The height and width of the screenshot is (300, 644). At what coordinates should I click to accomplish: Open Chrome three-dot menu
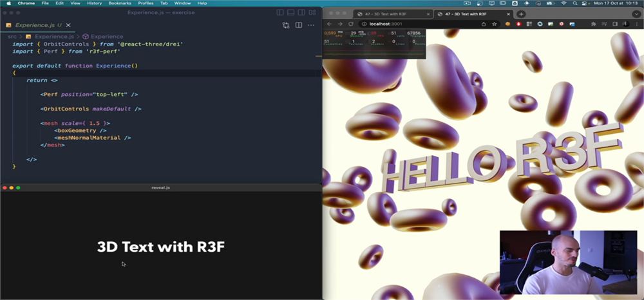(x=636, y=24)
